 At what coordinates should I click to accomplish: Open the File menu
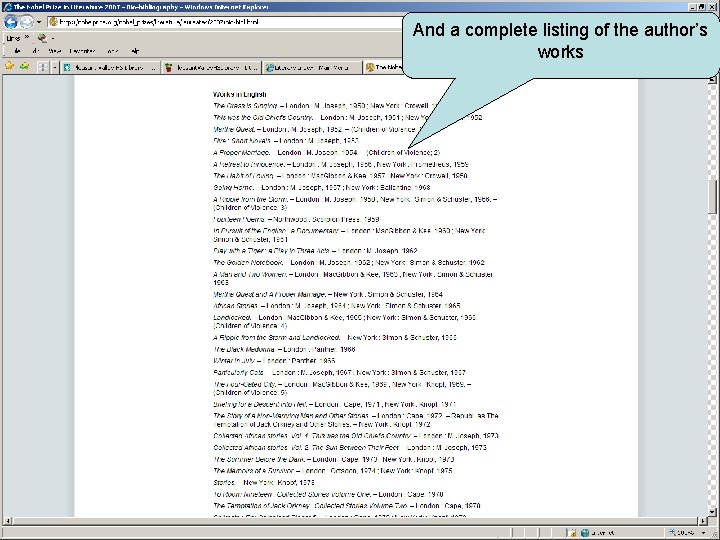[17, 51]
